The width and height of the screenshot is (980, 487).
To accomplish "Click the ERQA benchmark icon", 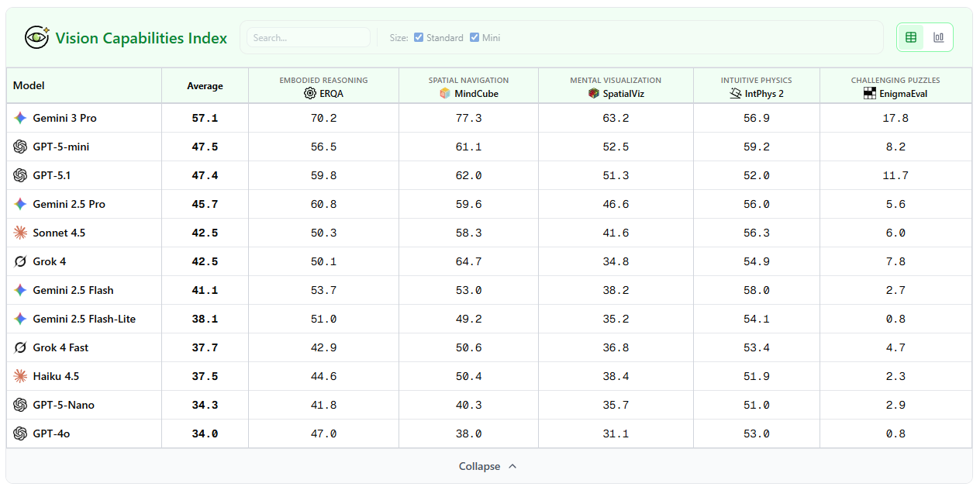I will (310, 94).
